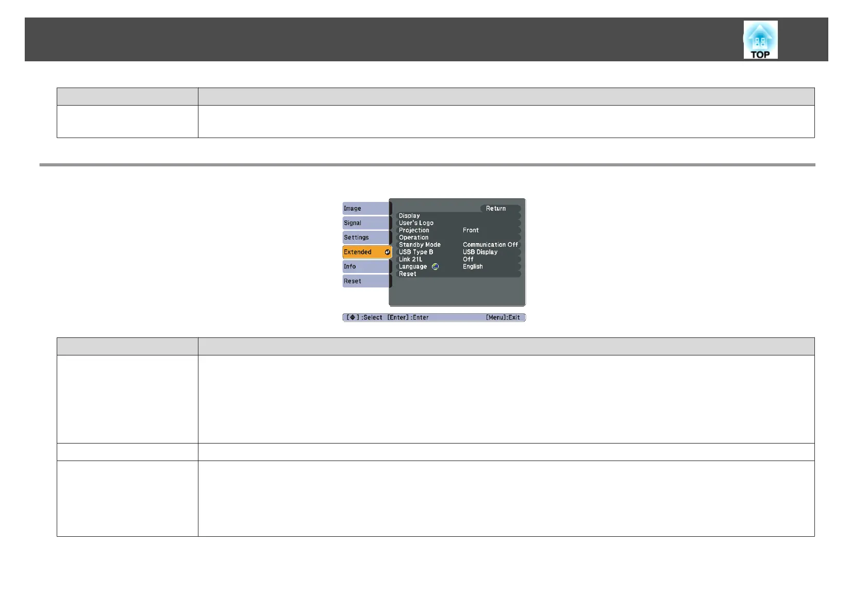Click the [Menu]:Exit hint in guide bar
The width and height of the screenshot is (868, 613).
(503, 317)
